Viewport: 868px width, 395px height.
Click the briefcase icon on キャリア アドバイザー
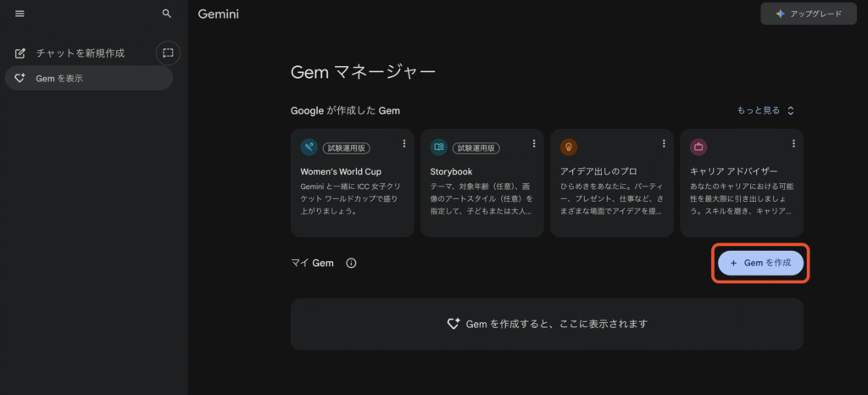tap(698, 147)
